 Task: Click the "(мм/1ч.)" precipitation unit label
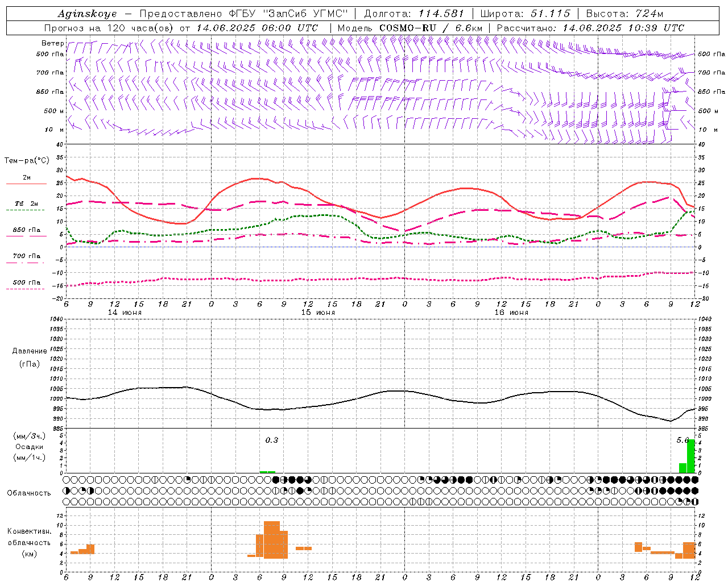[30, 458]
